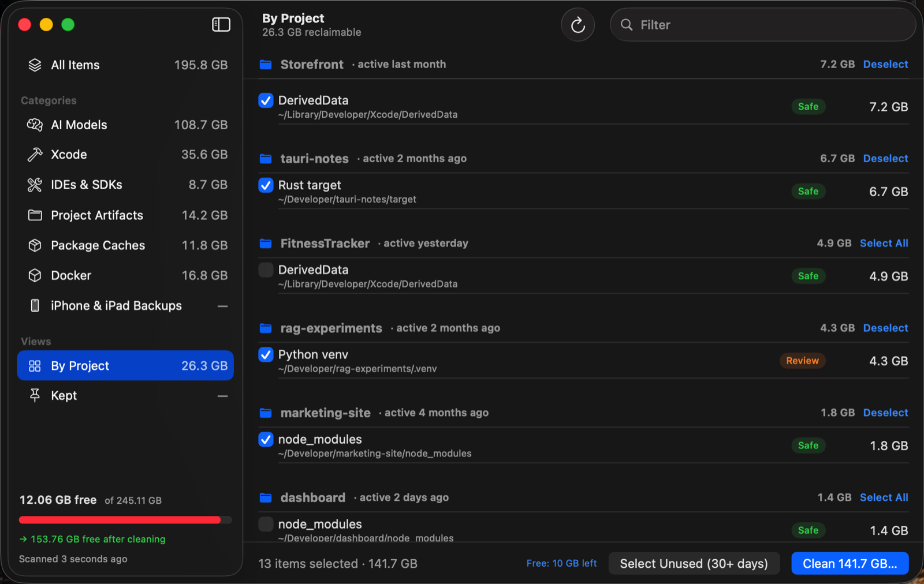Image resolution: width=924 pixels, height=584 pixels.
Task: Click Review badge on Python venv
Action: [x=802, y=361]
